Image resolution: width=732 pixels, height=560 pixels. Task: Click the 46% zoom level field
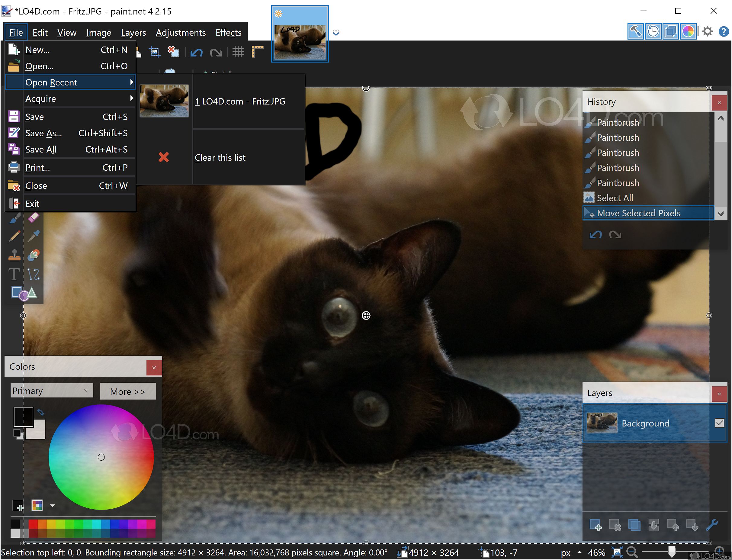pyautogui.click(x=596, y=553)
